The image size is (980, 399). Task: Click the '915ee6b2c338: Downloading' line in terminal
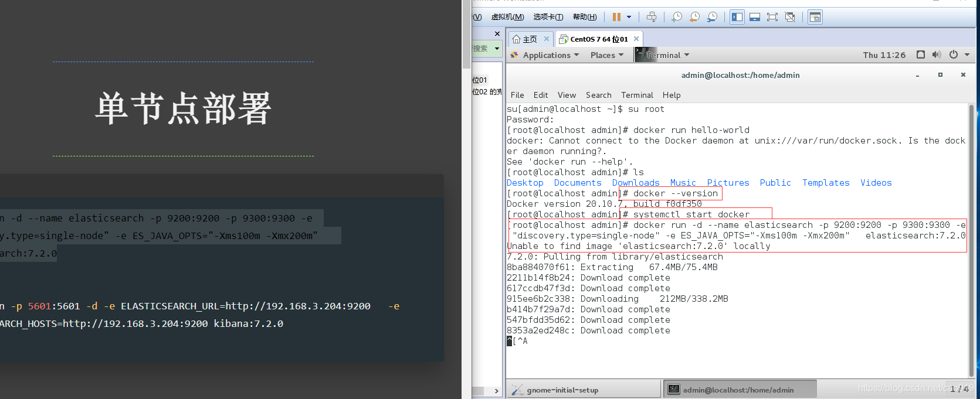[618, 299]
